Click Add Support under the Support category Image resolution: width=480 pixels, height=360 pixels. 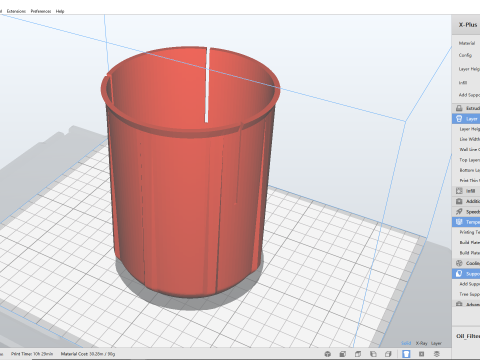point(470,284)
